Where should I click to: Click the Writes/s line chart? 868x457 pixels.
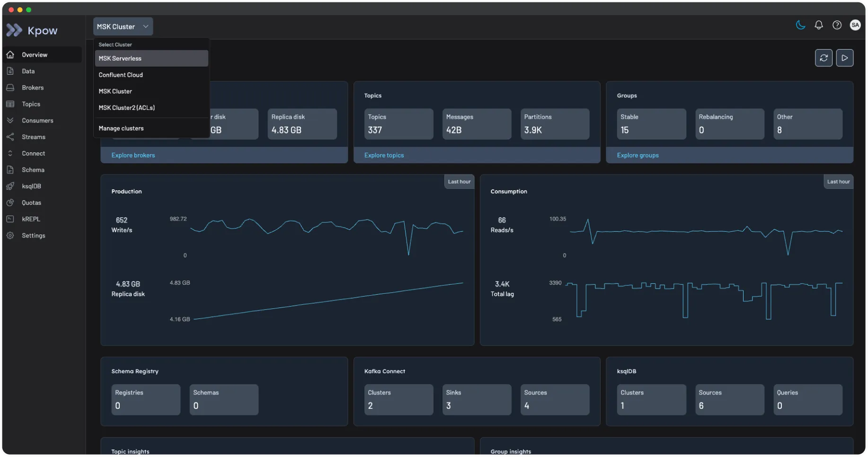[327, 237]
